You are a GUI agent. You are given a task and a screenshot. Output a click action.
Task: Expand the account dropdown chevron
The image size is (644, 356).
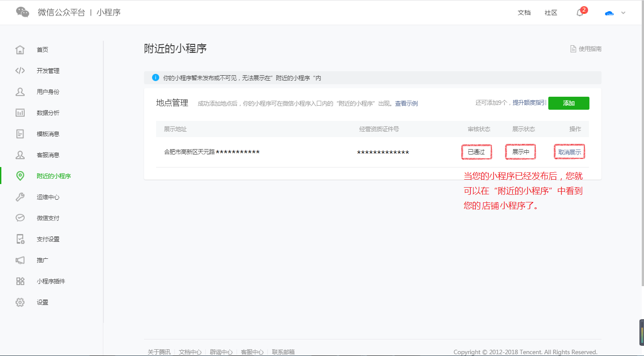point(623,13)
